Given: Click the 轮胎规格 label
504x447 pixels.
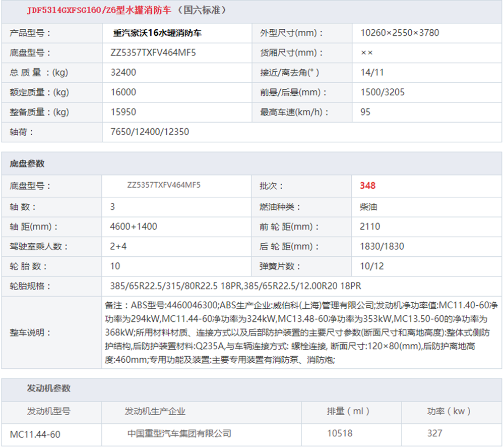Looking at the screenshot, I should click(x=30, y=286).
